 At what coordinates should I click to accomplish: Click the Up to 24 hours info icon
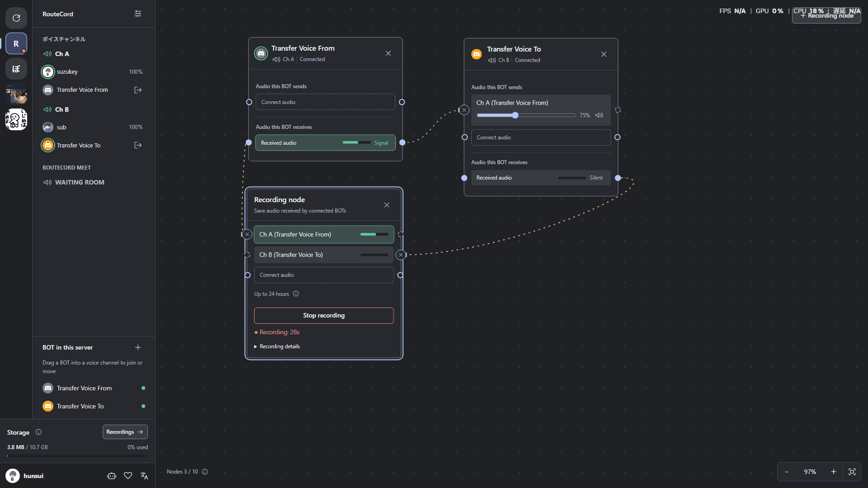[296, 294]
